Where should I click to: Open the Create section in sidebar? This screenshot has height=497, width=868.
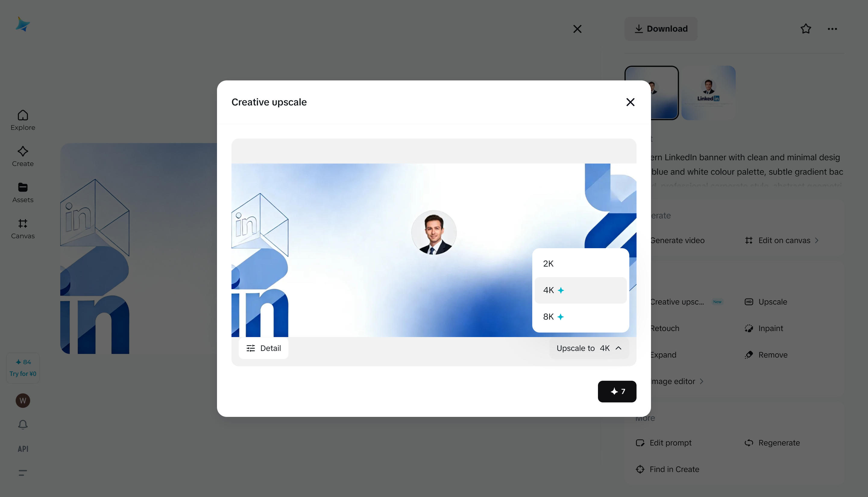pyautogui.click(x=23, y=156)
